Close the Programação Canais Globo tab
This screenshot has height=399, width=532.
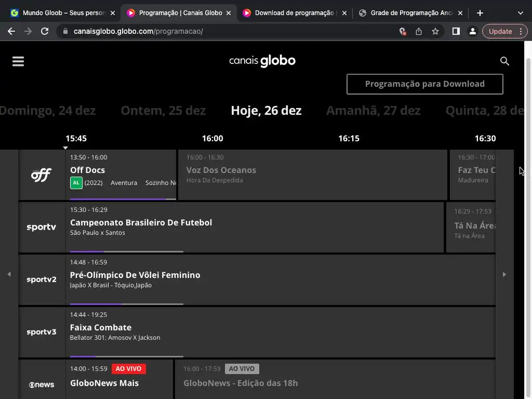click(x=229, y=13)
